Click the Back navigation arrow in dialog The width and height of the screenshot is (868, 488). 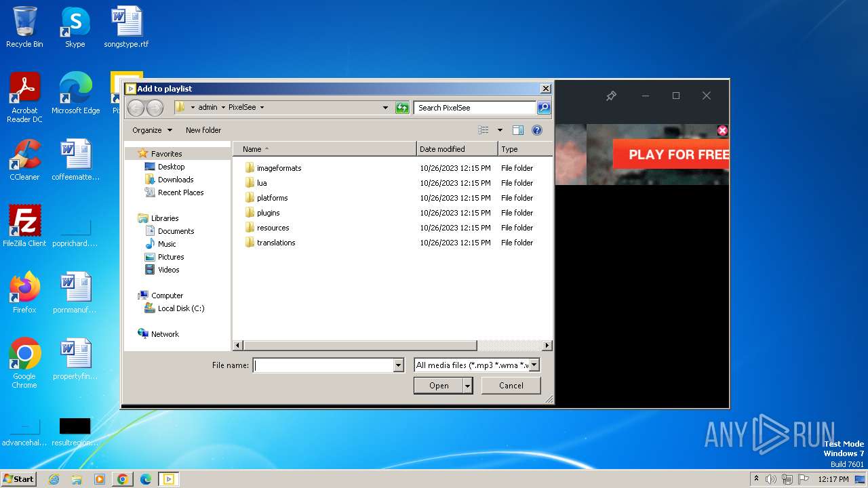136,108
